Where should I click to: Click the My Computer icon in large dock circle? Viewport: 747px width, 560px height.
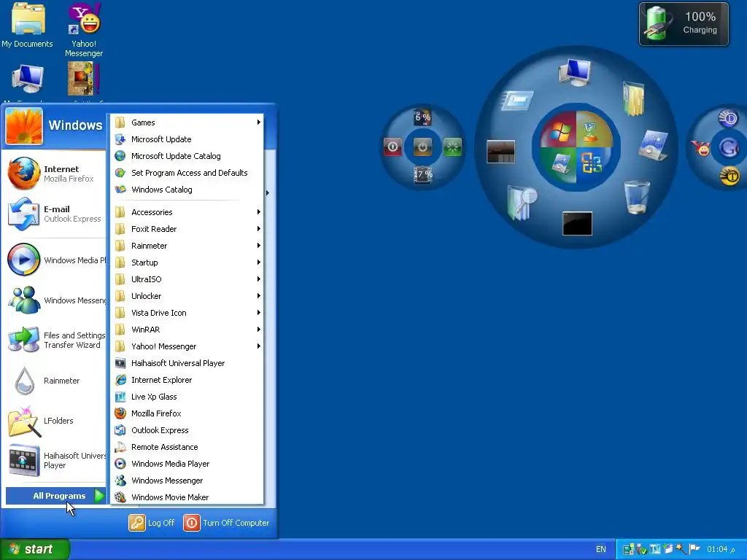(575, 72)
